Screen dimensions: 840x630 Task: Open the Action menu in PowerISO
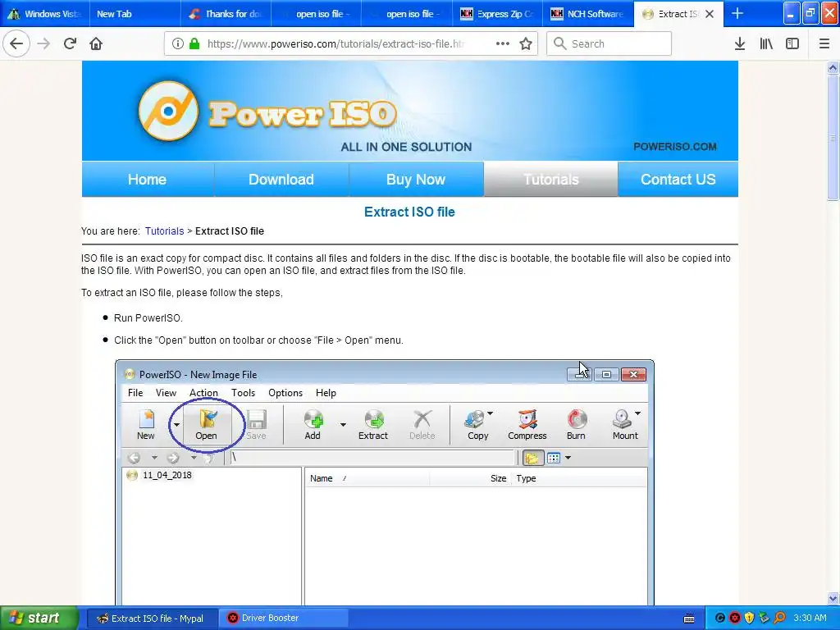pos(203,393)
